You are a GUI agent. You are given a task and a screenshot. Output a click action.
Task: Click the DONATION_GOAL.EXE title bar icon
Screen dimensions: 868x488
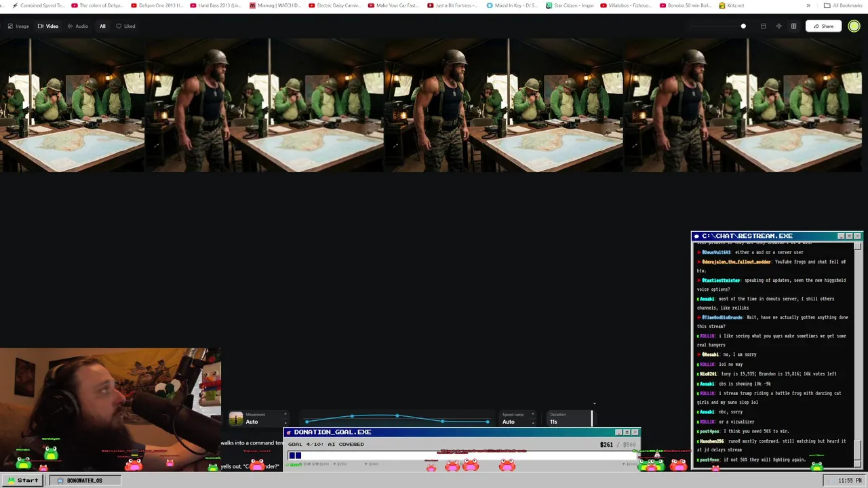tap(288, 432)
